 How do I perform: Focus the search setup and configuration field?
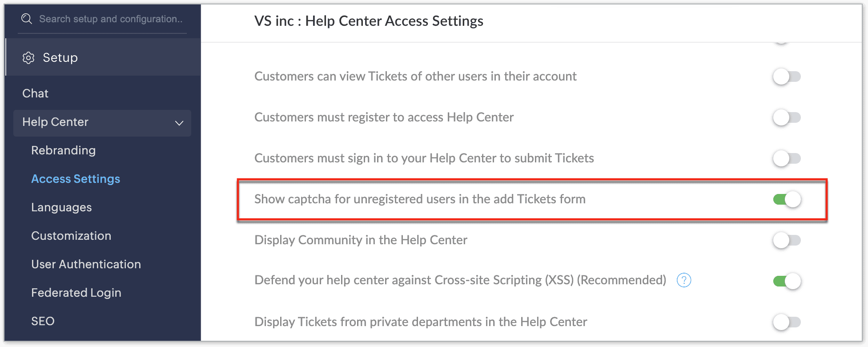point(111,19)
